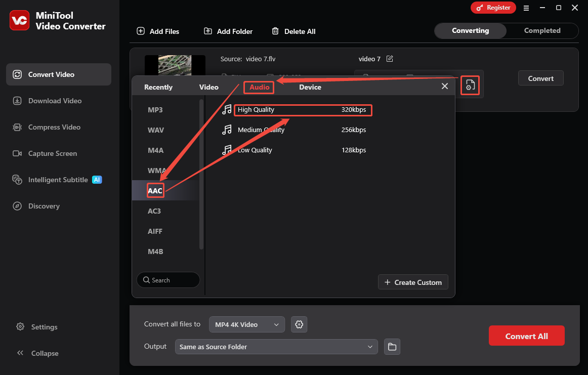The height and width of the screenshot is (375, 588).
Task: Click the format Search field
Action: 169,280
